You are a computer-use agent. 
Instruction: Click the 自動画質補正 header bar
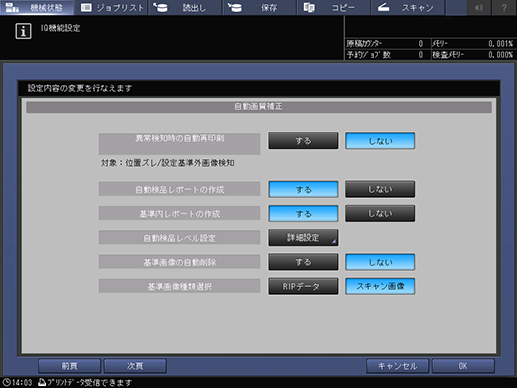(259, 107)
